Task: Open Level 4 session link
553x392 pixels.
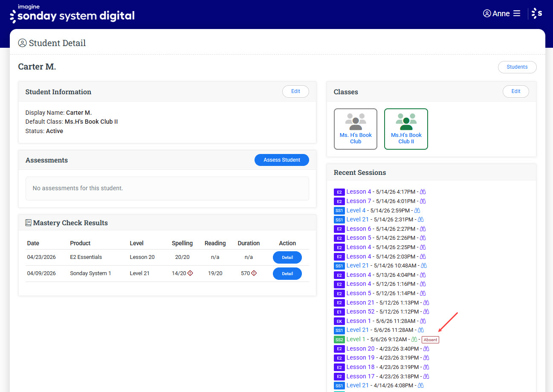Action: [356, 210]
